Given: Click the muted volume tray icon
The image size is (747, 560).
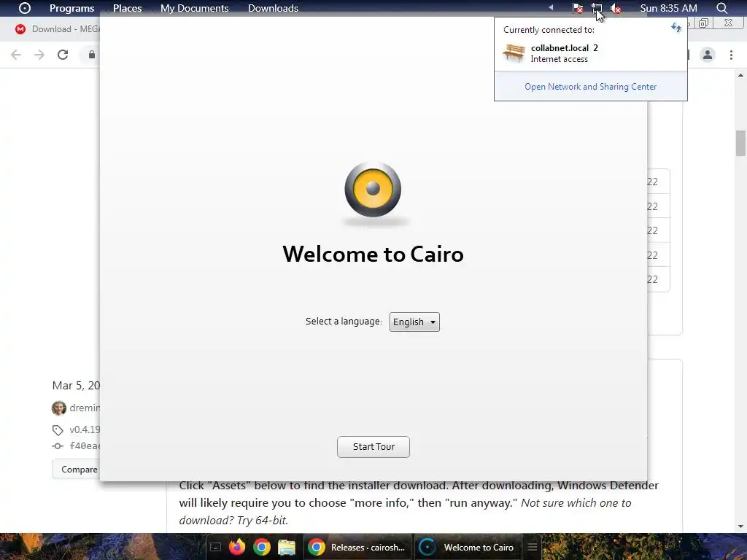Looking at the screenshot, I should (x=616, y=8).
